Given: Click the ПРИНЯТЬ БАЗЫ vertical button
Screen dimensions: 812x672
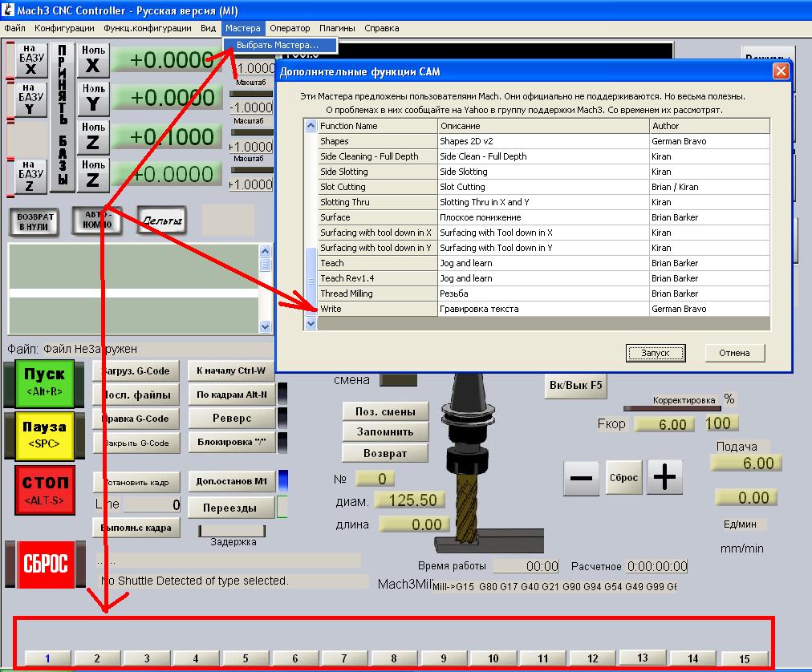Looking at the screenshot, I should point(62,116).
